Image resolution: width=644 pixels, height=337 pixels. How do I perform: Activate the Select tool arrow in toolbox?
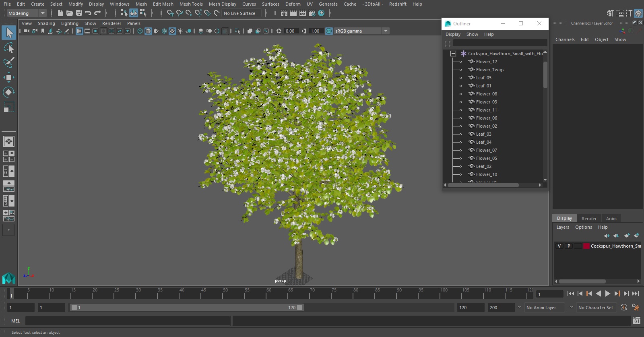(9, 33)
